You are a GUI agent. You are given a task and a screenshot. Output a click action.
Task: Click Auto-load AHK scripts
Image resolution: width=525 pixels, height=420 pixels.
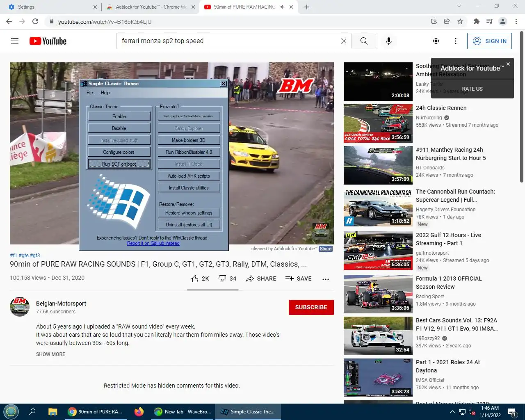pos(189,176)
